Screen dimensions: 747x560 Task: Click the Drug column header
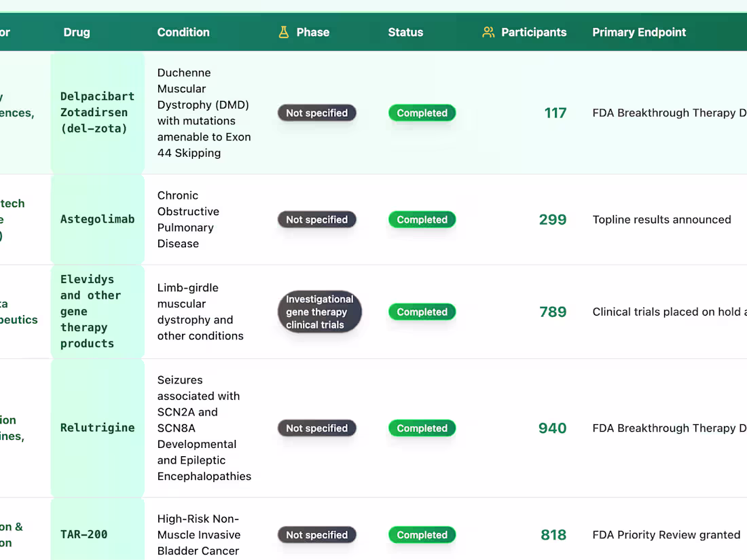[77, 32]
